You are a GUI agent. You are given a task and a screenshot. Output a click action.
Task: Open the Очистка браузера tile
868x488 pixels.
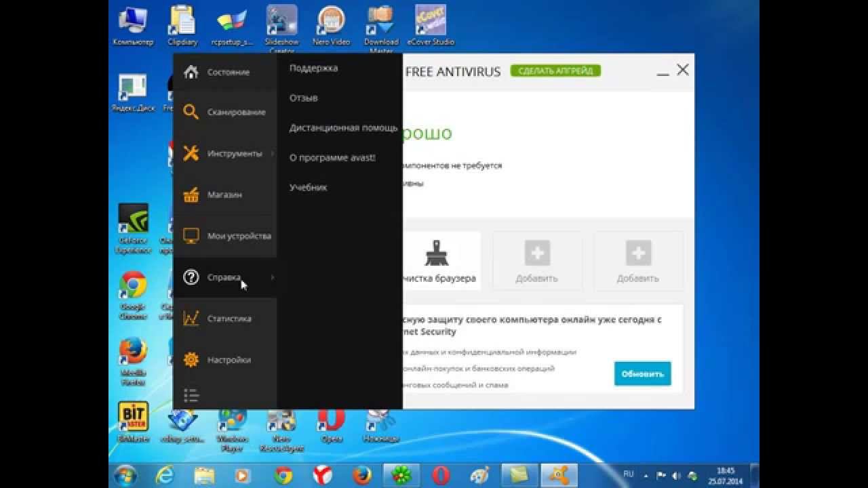[441, 260]
